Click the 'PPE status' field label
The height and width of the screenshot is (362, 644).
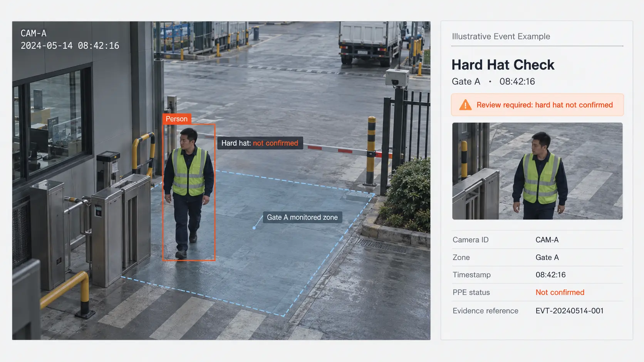pos(471,292)
